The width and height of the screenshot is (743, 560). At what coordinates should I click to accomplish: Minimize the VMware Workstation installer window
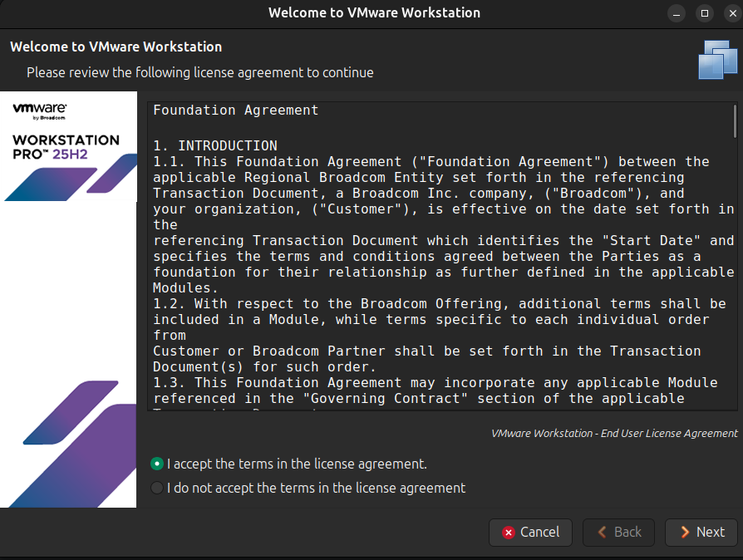pos(677,13)
